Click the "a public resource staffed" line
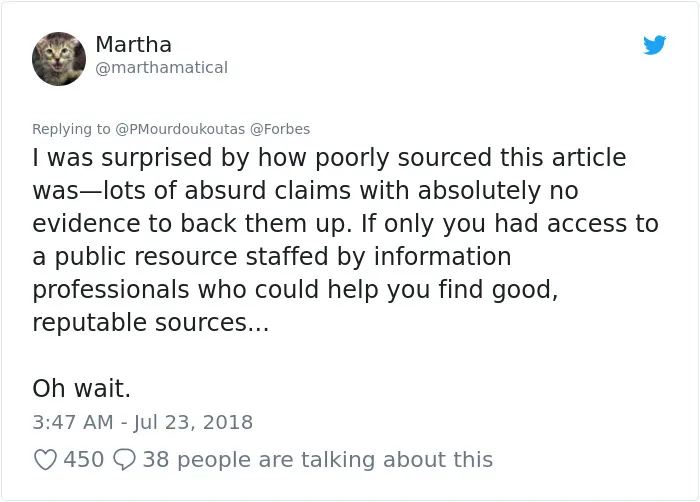 tap(272, 257)
